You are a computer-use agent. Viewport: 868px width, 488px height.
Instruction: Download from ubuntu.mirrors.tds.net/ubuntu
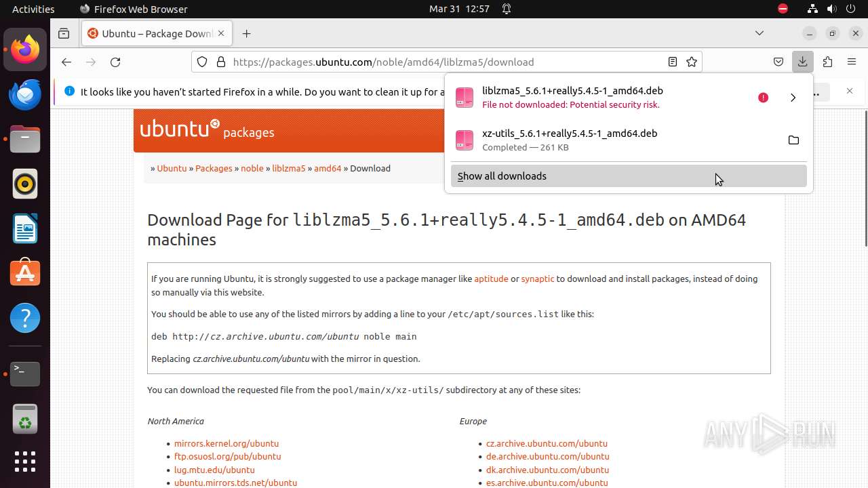tap(235, 483)
